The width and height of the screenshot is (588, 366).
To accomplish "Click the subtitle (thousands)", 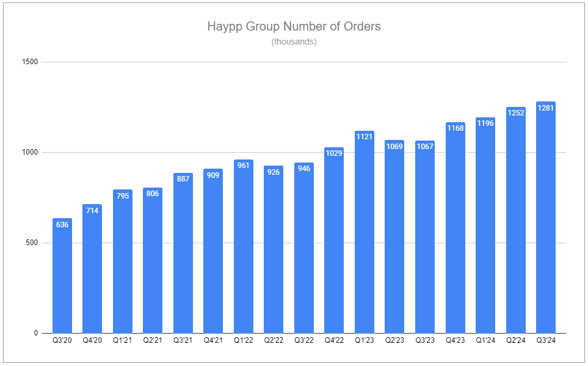I will point(294,42).
